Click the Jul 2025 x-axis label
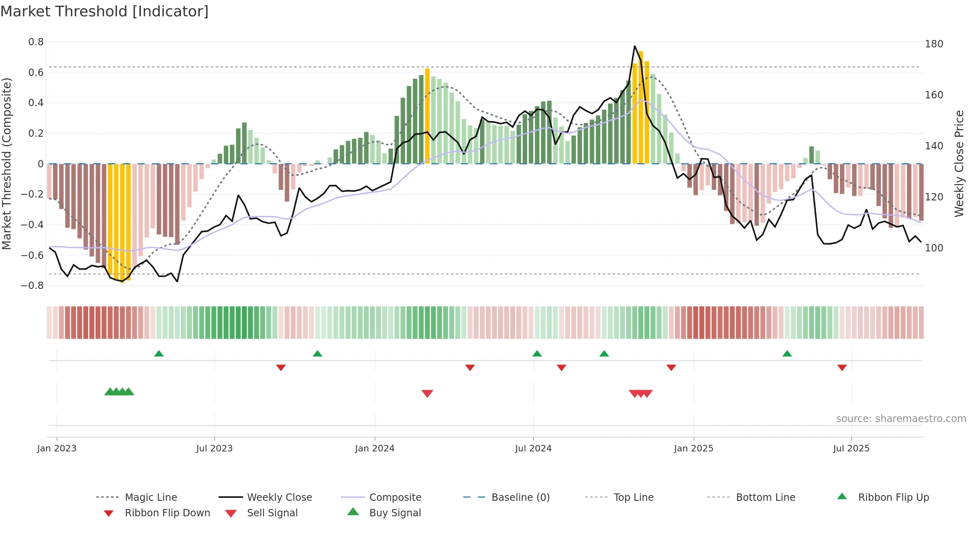Viewport: 980px width, 551px height. tap(851, 448)
